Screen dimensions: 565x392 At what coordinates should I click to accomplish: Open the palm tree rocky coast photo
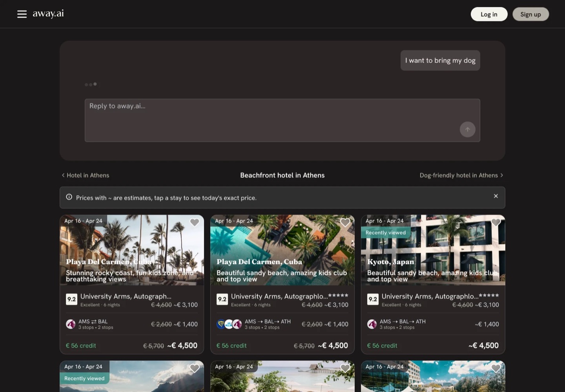point(132,250)
